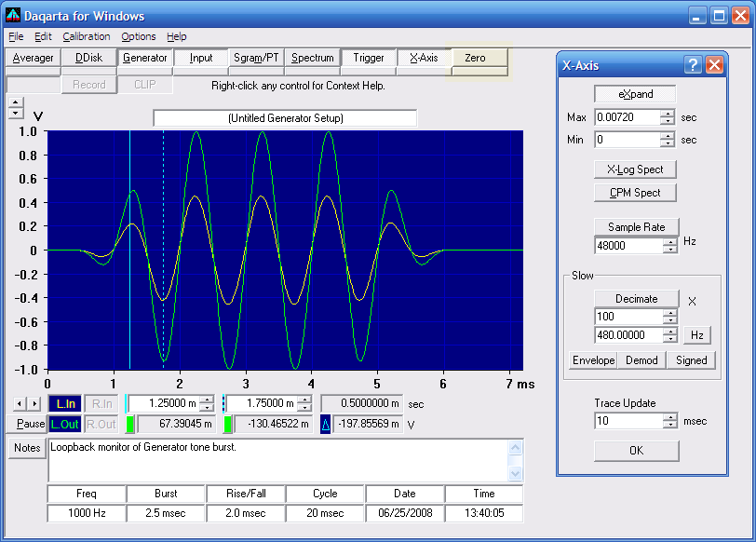The width and height of the screenshot is (756, 542).
Task: Click the Y-axis range down arrow
Action: (16, 114)
